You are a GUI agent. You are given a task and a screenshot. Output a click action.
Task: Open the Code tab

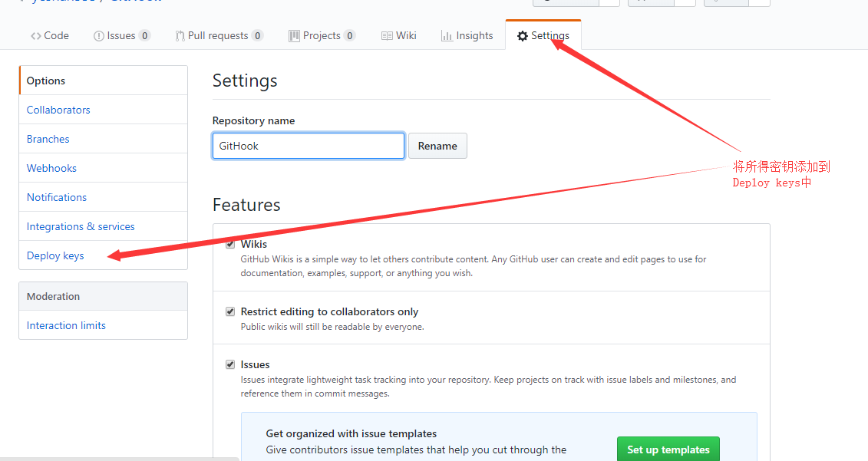50,35
